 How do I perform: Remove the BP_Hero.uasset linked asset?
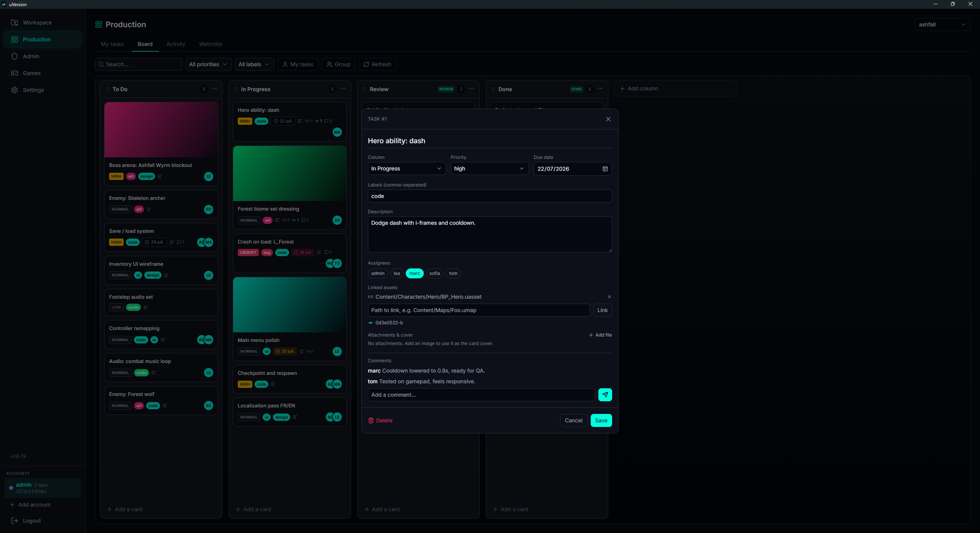(609, 297)
